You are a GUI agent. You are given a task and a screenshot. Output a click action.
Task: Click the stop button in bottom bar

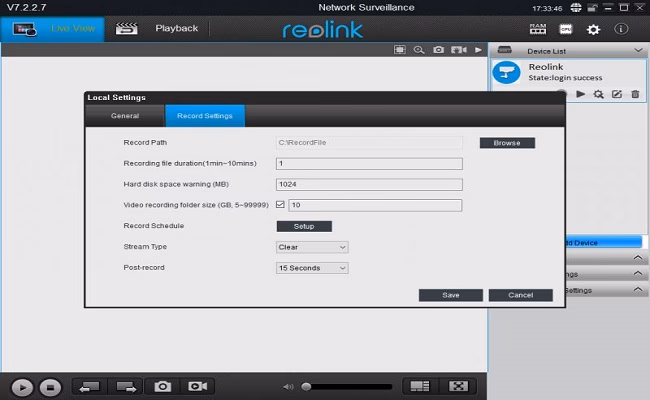pyautogui.click(x=50, y=387)
